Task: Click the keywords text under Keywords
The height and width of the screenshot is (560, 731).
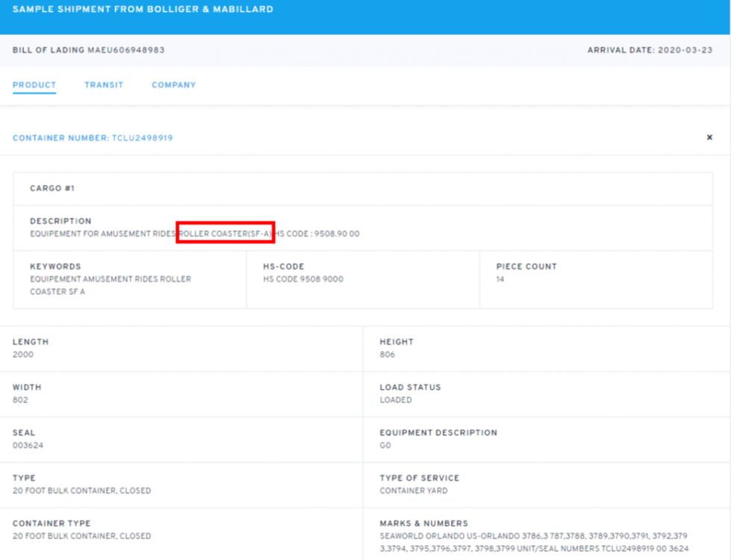Action: click(111, 285)
